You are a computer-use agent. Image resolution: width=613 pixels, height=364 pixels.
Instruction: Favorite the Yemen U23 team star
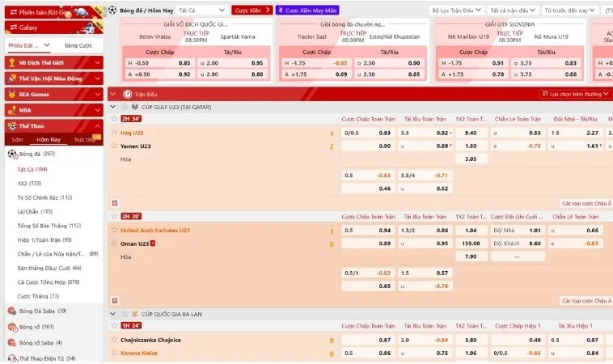click(x=114, y=146)
